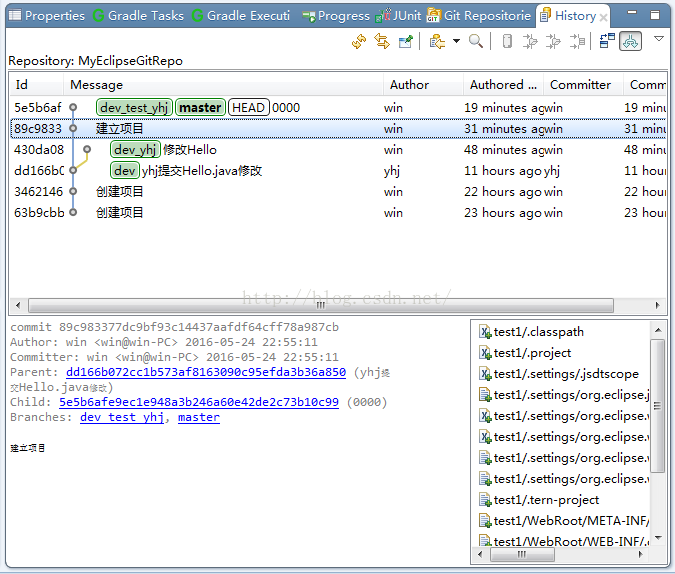Select test1/.classpath in the changed files
This screenshot has height=574, width=675.
[531, 332]
